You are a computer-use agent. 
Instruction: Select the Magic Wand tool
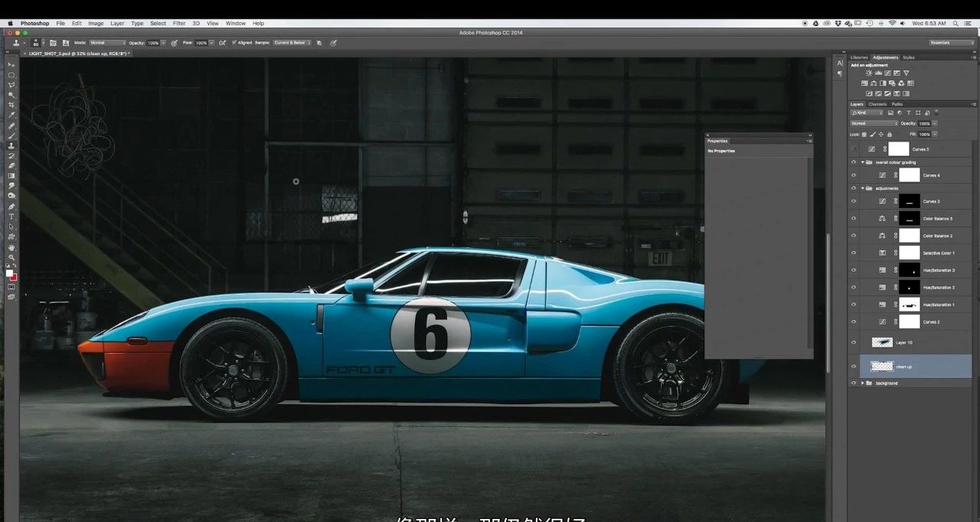pyautogui.click(x=11, y=93)
